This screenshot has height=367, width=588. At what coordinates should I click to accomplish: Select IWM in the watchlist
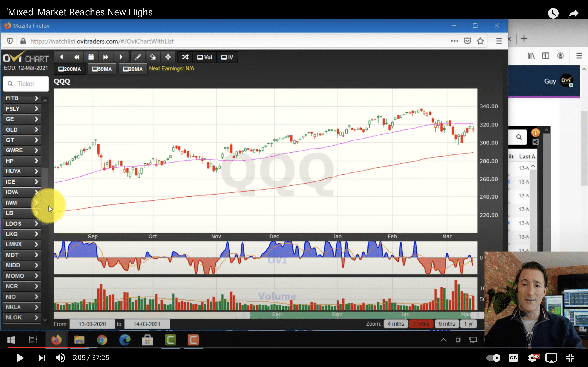[x=22, y=203]
